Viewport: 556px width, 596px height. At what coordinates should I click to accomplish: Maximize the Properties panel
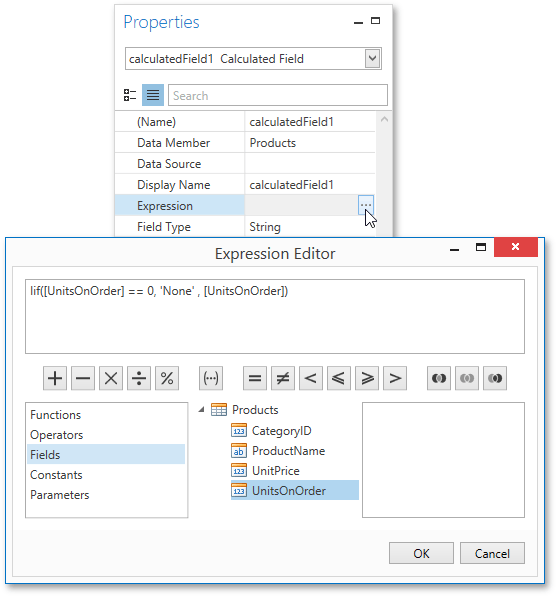point(375,21)
